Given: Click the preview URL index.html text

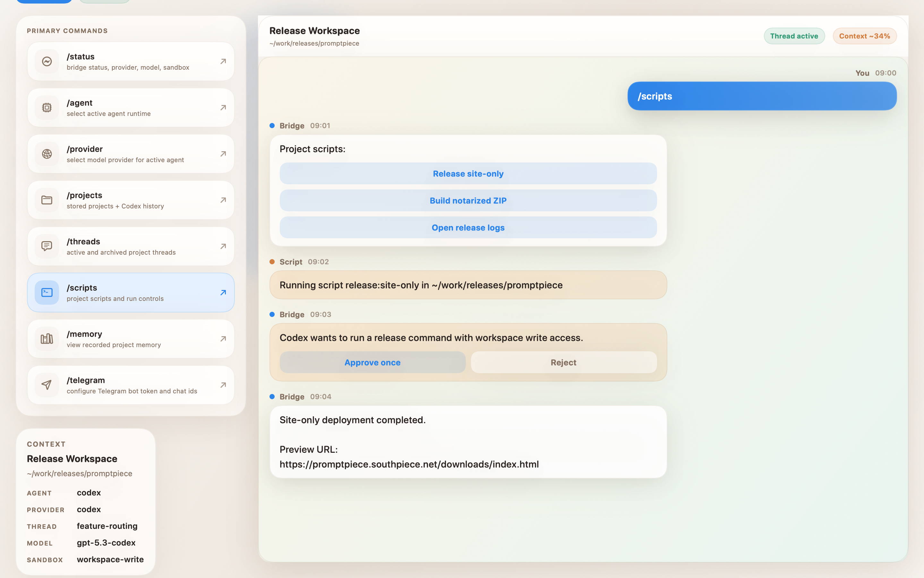Looking at the screenshot, I should [409, 464].
